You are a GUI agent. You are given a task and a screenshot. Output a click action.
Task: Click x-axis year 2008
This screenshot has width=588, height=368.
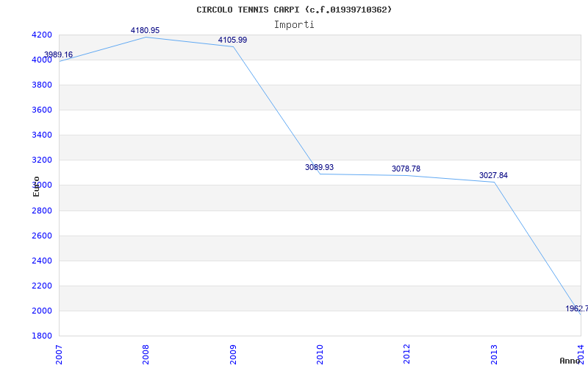click(x=146, y=355)
